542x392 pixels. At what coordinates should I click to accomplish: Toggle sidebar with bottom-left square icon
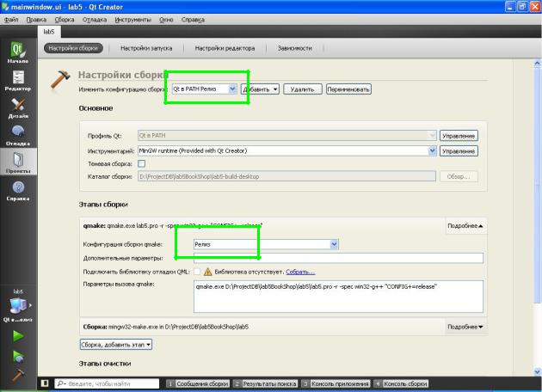click(x=45, y=383)
